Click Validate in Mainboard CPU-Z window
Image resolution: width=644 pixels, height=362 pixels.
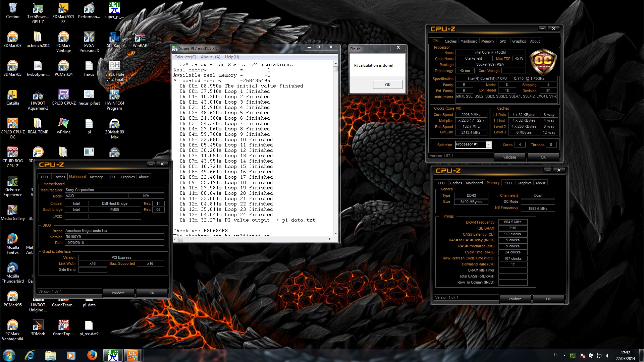[118, 293]
